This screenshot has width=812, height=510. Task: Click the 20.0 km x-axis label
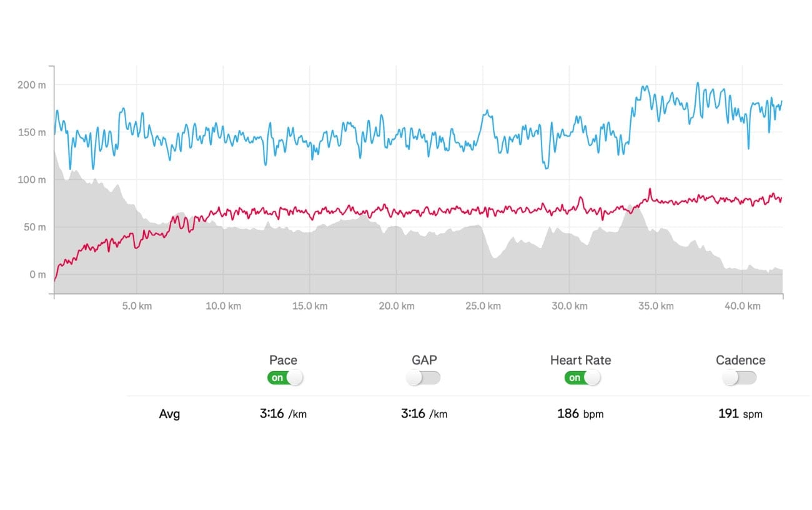[398, 306]
